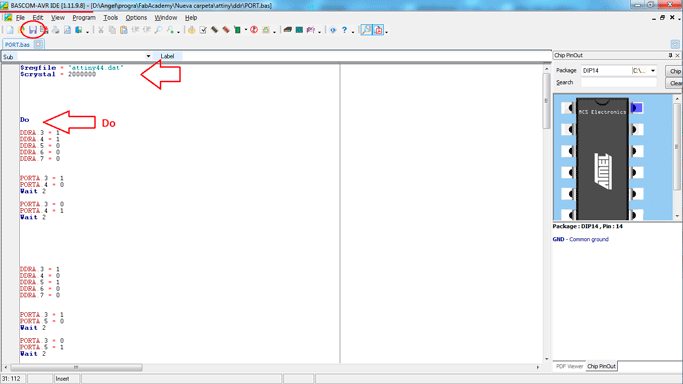This screenshot has width=683, height=384.
Task: Click the Do statement in the editor
Action: pos(24,120)
